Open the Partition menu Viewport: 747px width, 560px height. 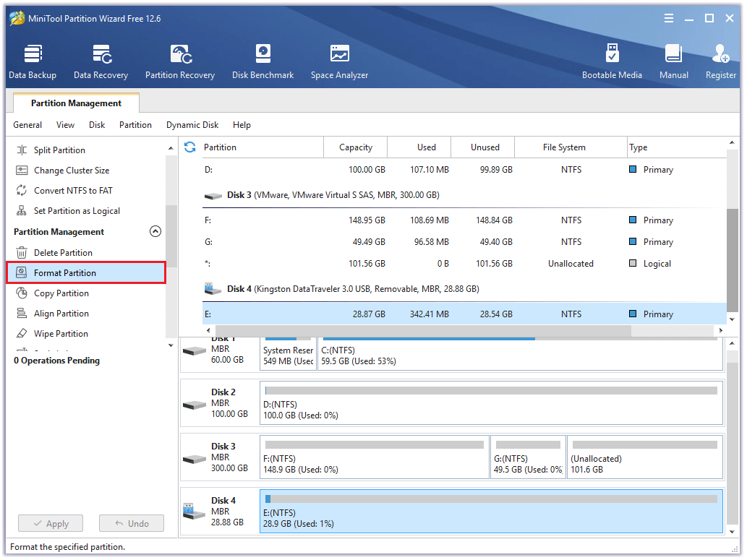(135, 125)
